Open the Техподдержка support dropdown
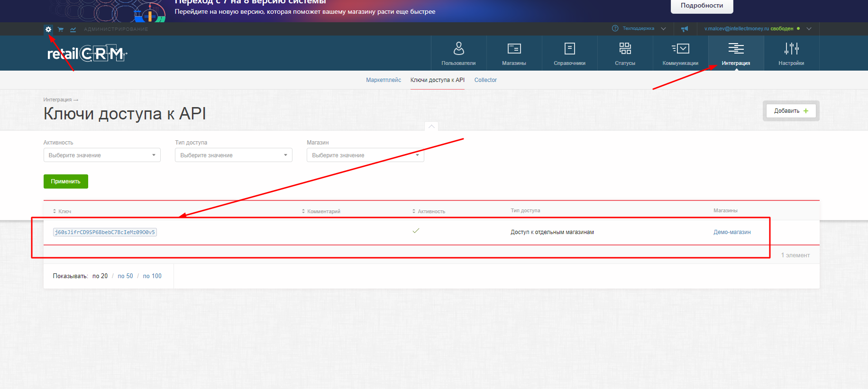The width and height of the screenshot is (868, 389). pos(639,29)
